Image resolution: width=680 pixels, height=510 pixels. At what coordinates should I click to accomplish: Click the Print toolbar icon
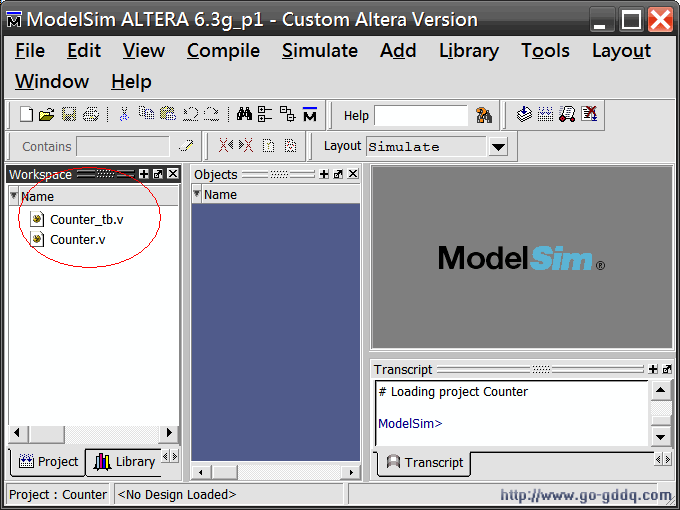point(91,115)
